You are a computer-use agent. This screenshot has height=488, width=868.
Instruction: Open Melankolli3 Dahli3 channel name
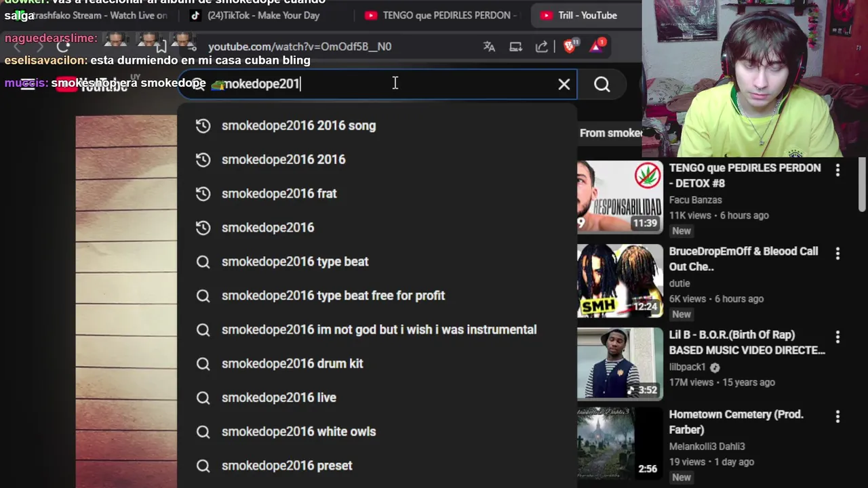click(707, 447)
